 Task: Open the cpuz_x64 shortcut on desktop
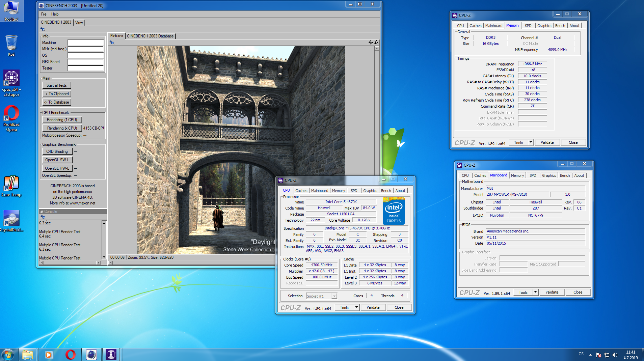point(11,83)
